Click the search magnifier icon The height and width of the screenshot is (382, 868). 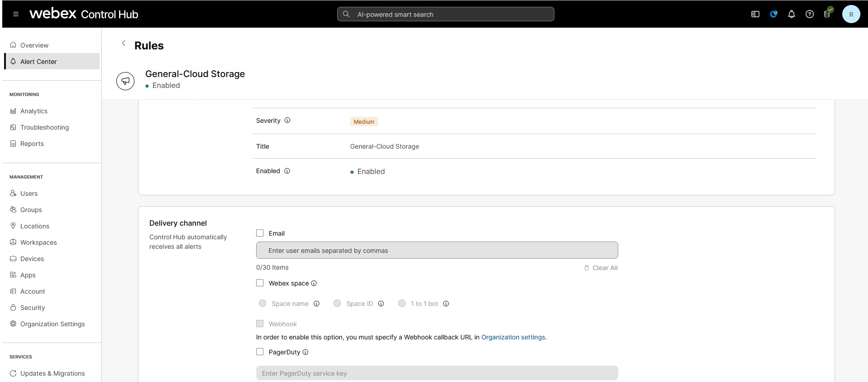346,14
